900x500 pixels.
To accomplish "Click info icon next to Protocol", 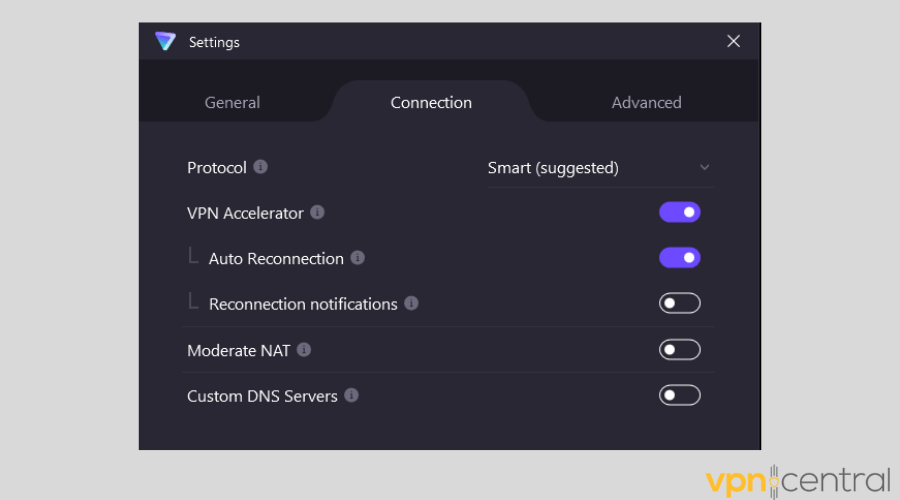I will [260, 167].
